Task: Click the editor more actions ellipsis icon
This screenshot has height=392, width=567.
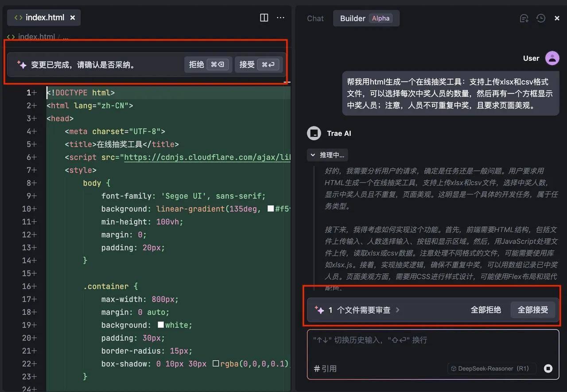Action: click(281, 18)
